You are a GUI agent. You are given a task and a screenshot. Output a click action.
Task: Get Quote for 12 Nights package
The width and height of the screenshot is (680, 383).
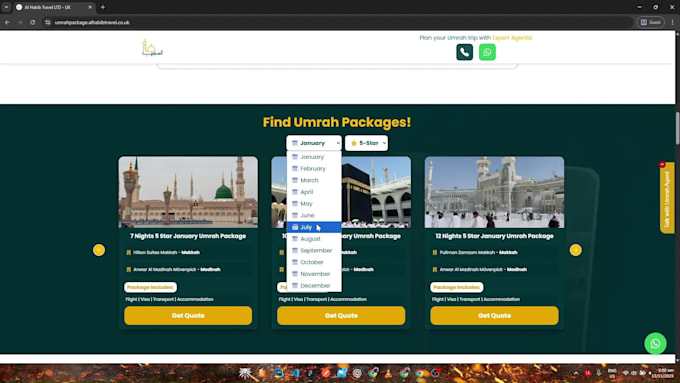click(x=494, y=316)
